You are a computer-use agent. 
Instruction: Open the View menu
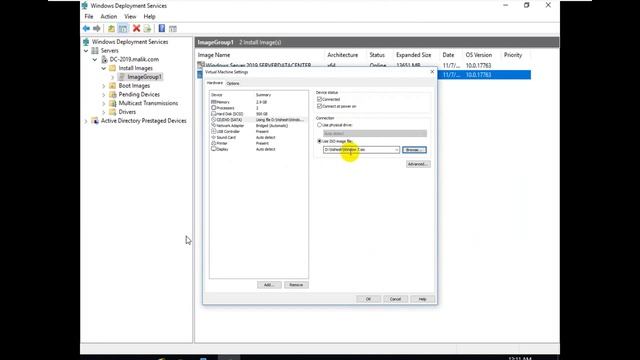(130, 16)
